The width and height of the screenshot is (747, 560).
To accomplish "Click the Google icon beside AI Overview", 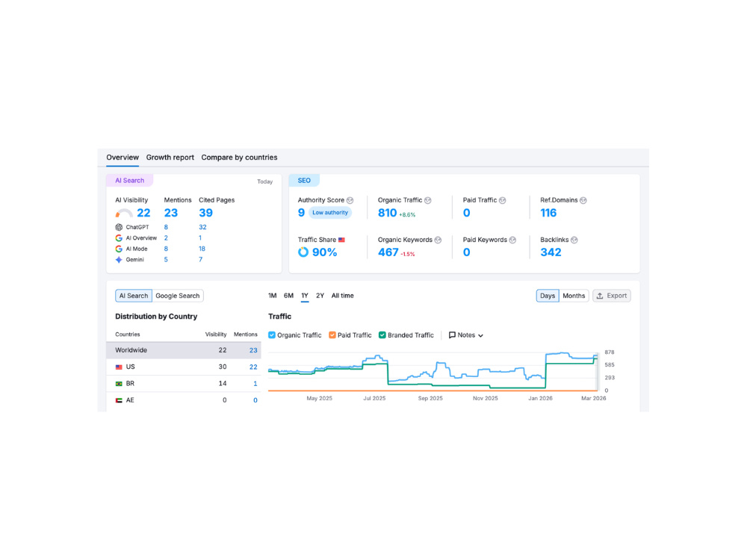I will (119, 238).
